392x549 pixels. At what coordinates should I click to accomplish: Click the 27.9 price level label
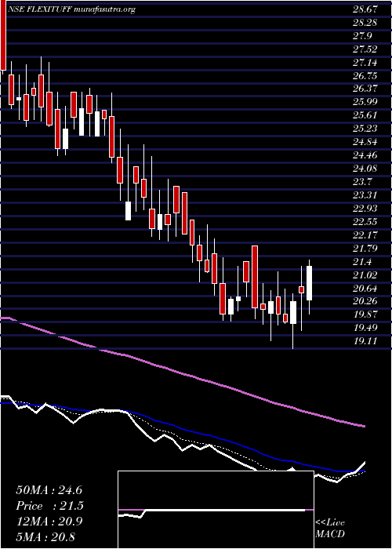[362, 36]
